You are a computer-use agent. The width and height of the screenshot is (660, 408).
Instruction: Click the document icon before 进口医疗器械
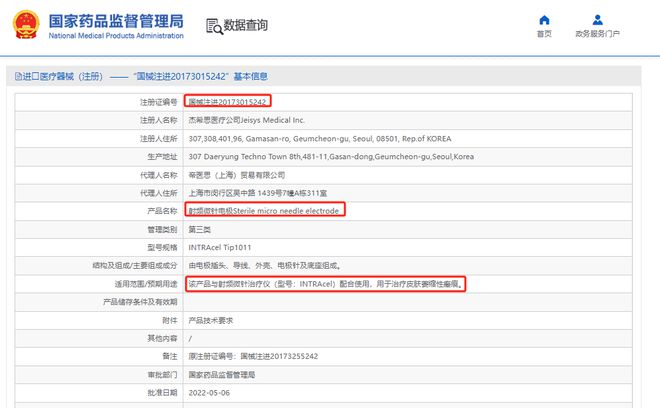[x=18, y=76]
